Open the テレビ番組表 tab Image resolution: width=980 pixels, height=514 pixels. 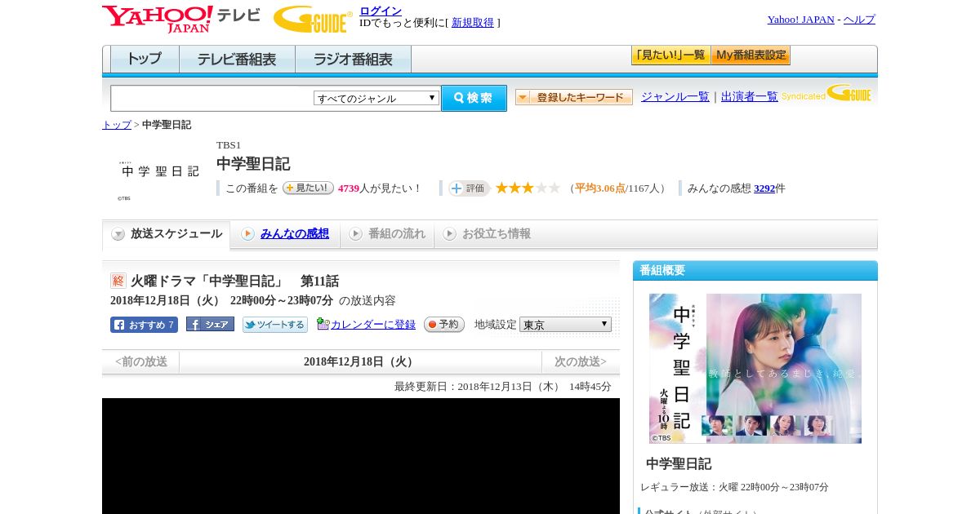[x=237, y=60]
